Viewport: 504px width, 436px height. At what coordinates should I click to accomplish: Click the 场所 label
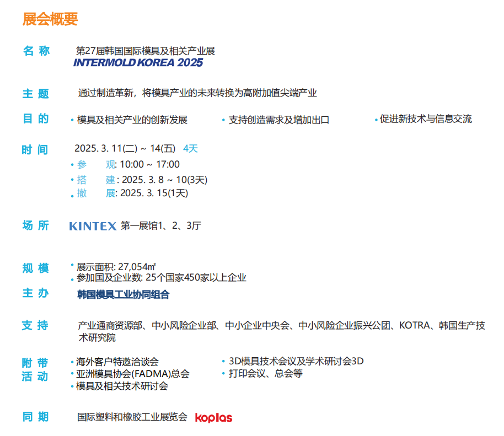(36, 225)
